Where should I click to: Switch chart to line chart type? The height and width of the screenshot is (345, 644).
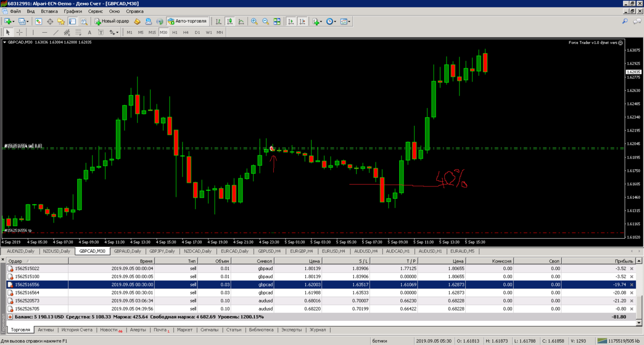pos(241,21)
